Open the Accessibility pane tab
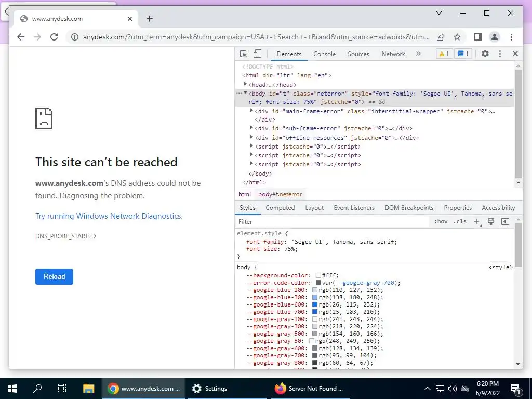 498,208
